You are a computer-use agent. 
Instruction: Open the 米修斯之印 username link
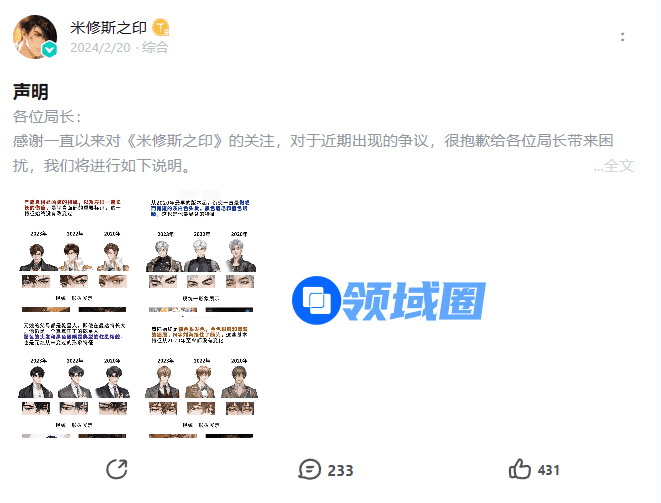(108, 28)
